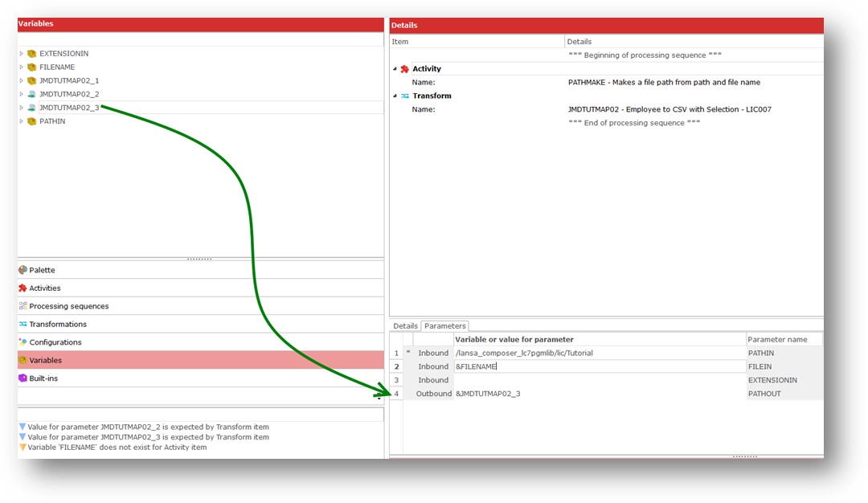
Task: Open the Configurations section
Action: [x=200, y=342]
